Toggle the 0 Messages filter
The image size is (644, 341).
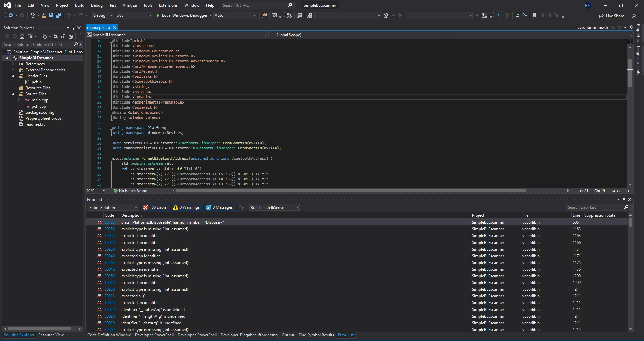[220, 207]
